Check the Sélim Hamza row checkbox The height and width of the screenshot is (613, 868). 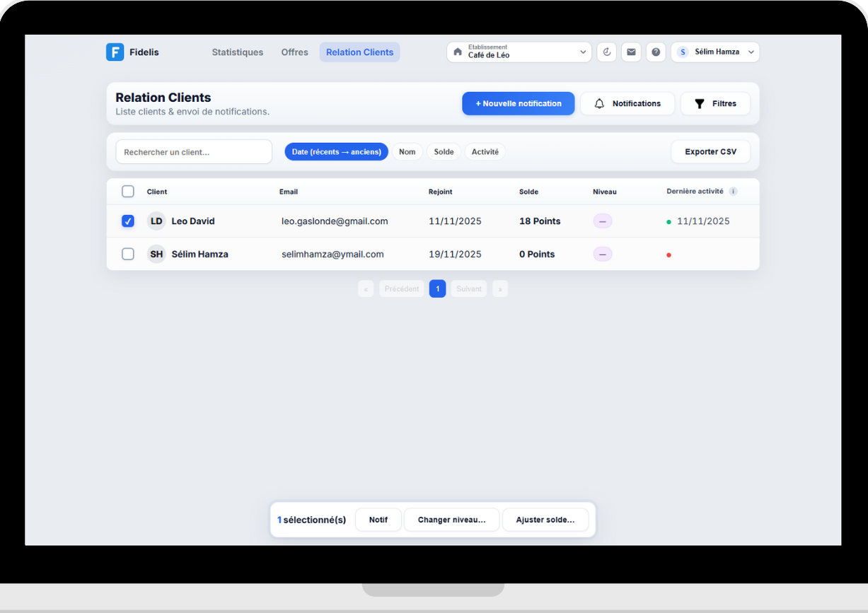point(128,254)
